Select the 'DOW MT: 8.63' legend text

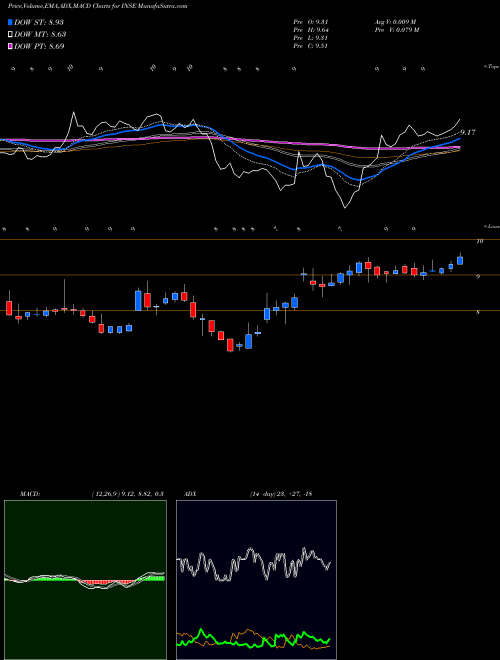pyautogui.click(x=40, y=35)
